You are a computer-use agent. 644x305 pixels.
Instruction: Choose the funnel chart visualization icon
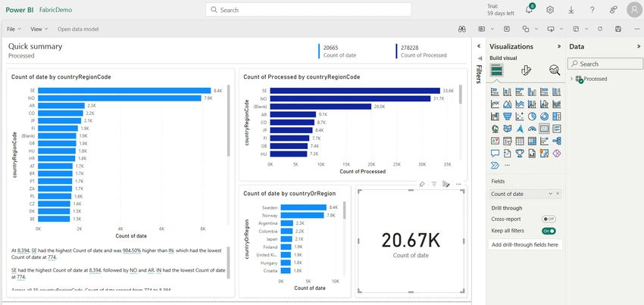pos(507,117)
